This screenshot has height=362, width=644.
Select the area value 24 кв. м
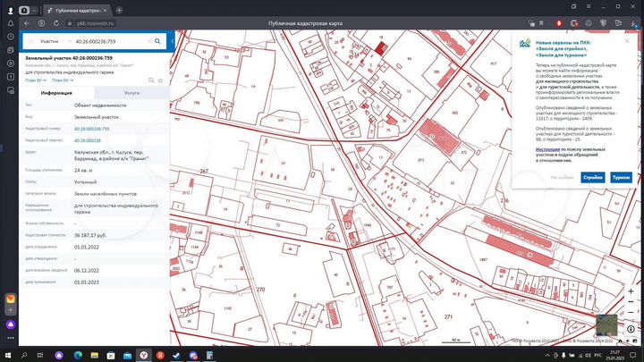(x=83, y=170)
